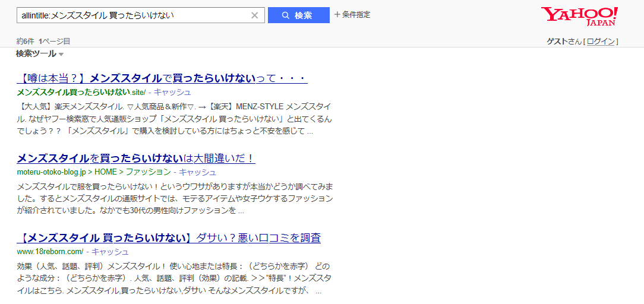Clear the search box with X icon
Image resolution: width=644 pixels, height=304 pixels.
255,15
